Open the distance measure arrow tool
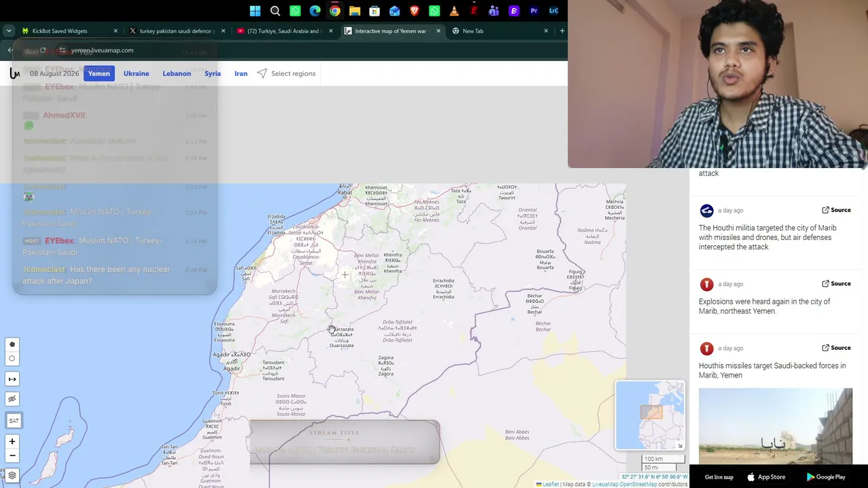This screenshot has height=488, width=868. click(12, 379)
